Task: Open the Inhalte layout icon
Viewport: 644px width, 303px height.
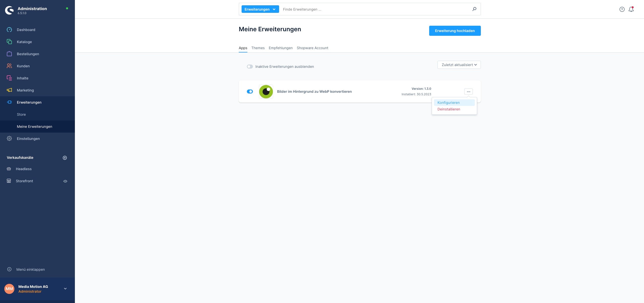Action: [x=9, y=78]
